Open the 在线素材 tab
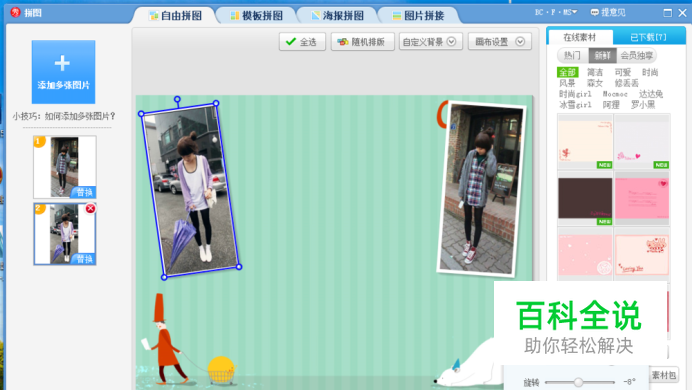Screen dimensions: 692x390 tap(579, 37)
